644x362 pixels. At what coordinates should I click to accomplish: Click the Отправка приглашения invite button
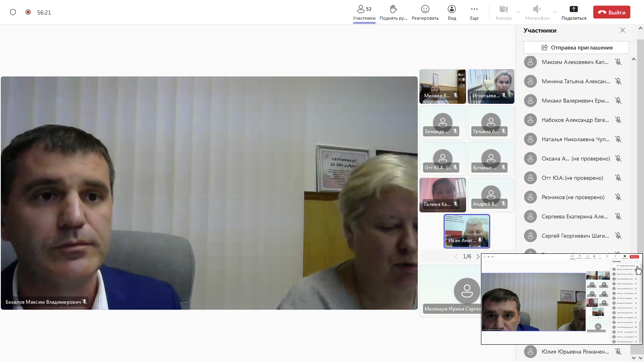tap(576, 47)
